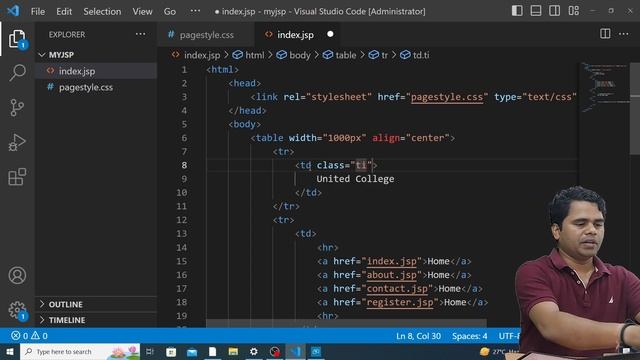Follow the pagestyle.css link on line 3

tap(447, 97)
